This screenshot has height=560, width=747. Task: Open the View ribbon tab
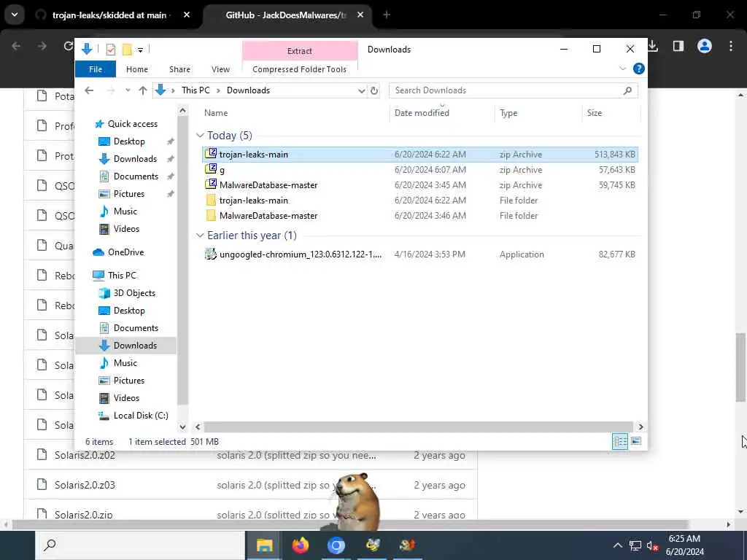(x=220, y=69)
